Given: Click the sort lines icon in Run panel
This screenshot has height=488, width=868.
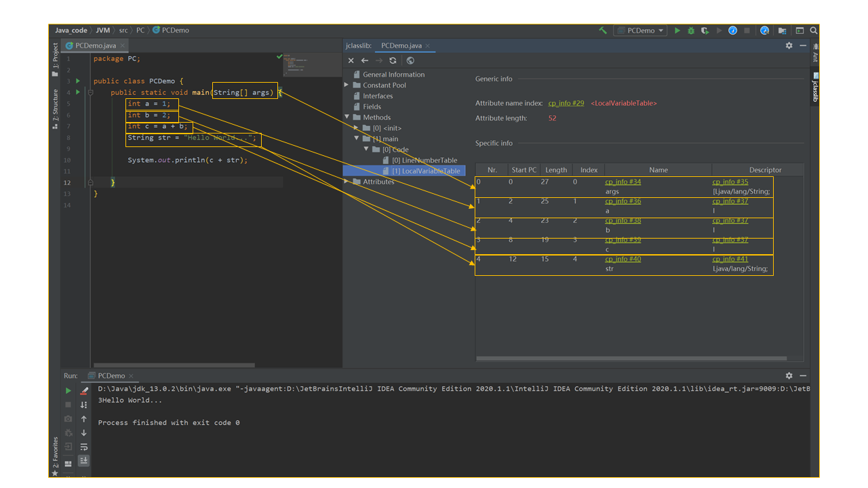Looking at the screenshot, I should [84, 405].
